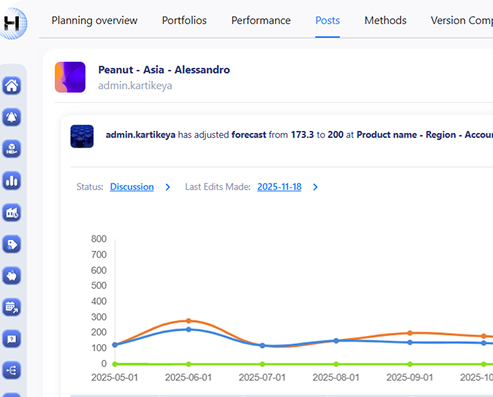Expand the chevron next to 2025-11-18
The image size is (493, 397).
tap(315, 187)
